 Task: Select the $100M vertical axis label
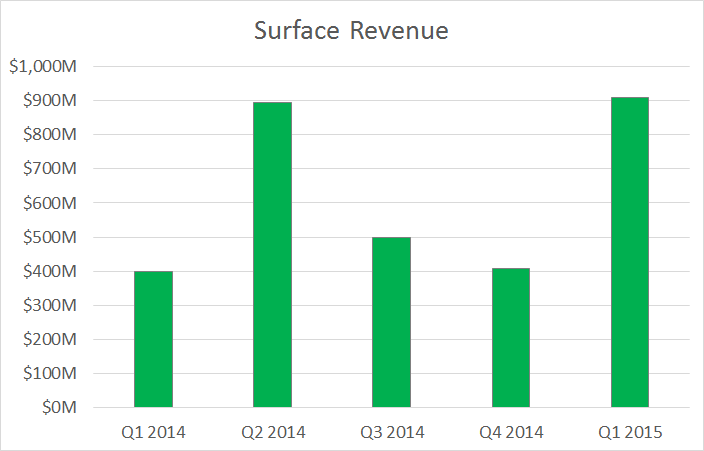point(48,374)
